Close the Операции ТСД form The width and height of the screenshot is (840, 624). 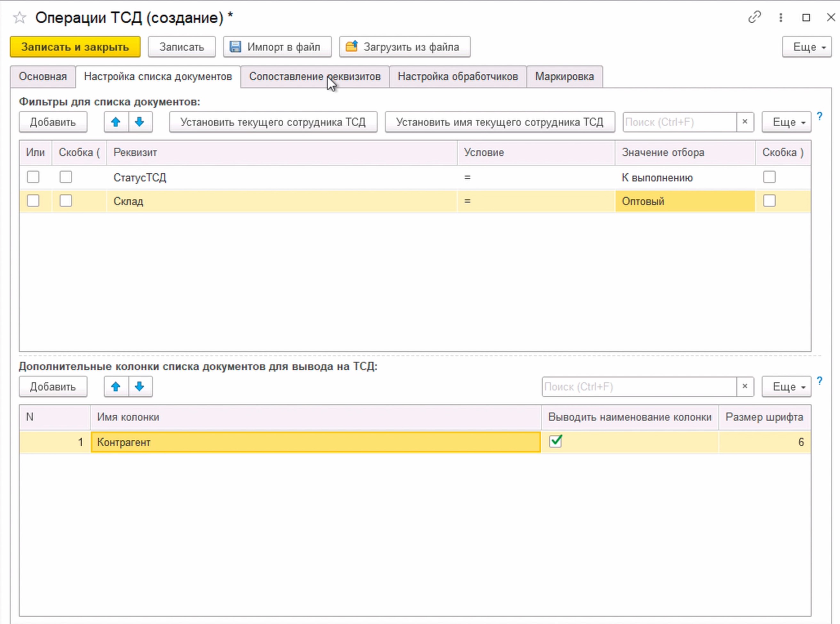coord(830,18)
